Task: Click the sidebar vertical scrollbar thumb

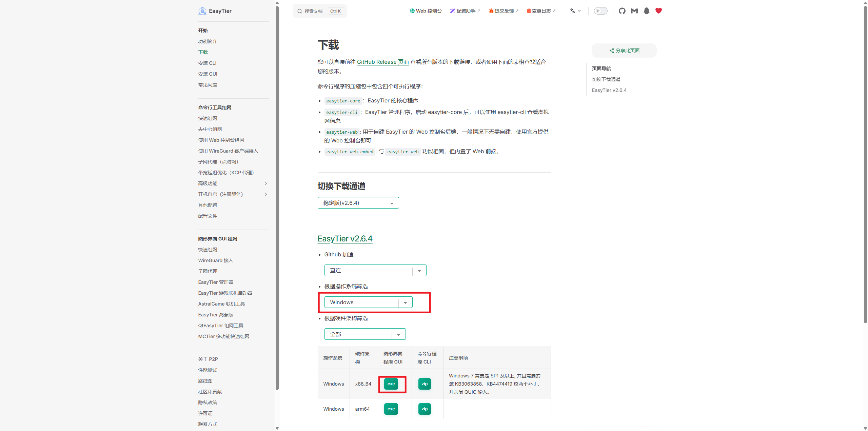Action: (277, 198)
